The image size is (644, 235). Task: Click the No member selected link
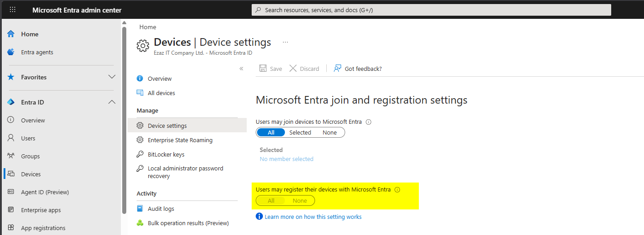(x=287, y=159)
